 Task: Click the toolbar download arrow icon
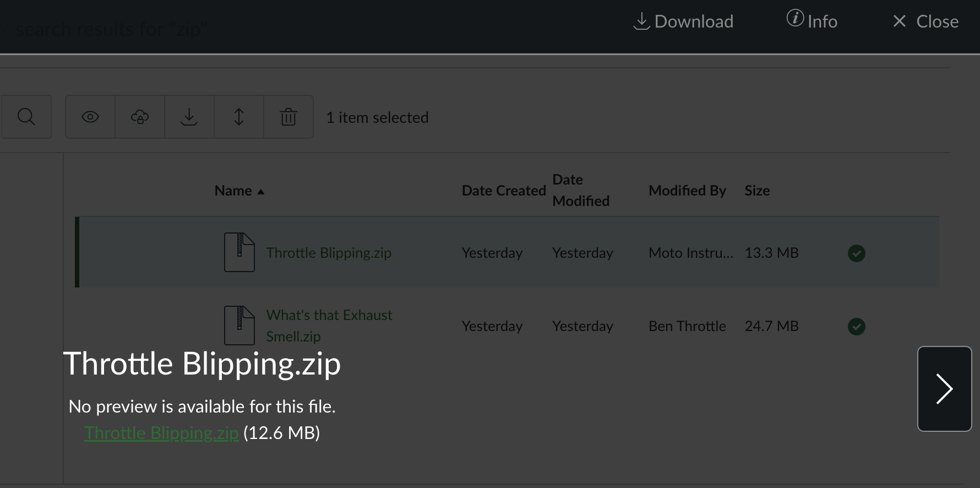click(189, 117)
